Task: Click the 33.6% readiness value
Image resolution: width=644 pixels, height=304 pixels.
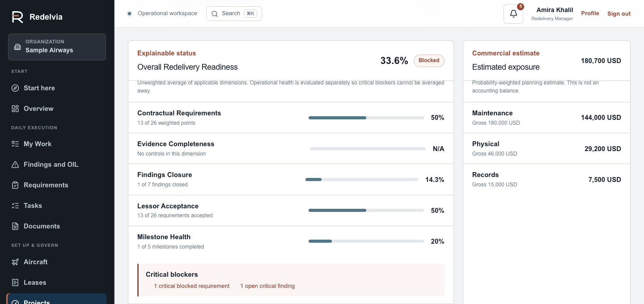Action: [x=394, y=61]
